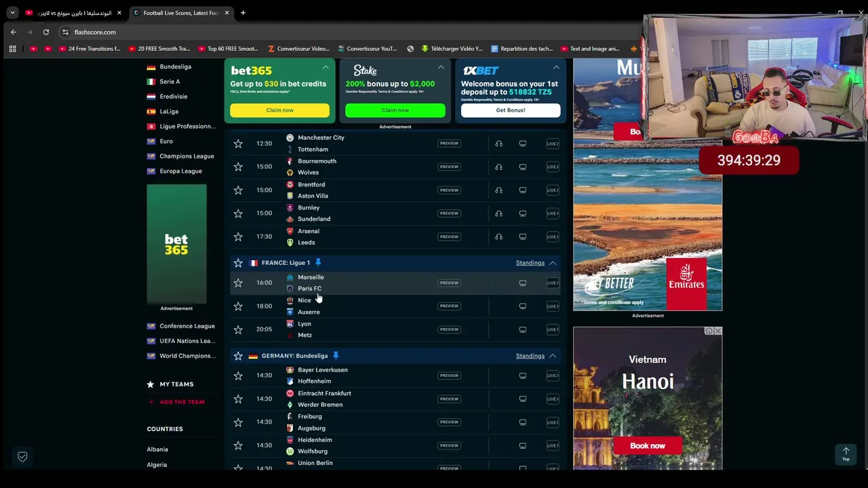Open audio commentary for Arsenal vs Leeds
The width and height of the screenshot is (868, 488).
pos(498,237)
